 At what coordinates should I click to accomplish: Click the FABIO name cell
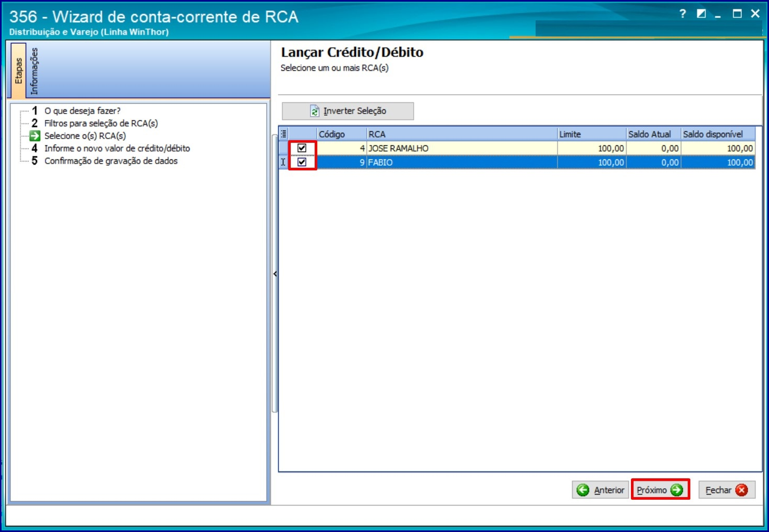pos(462,163)
